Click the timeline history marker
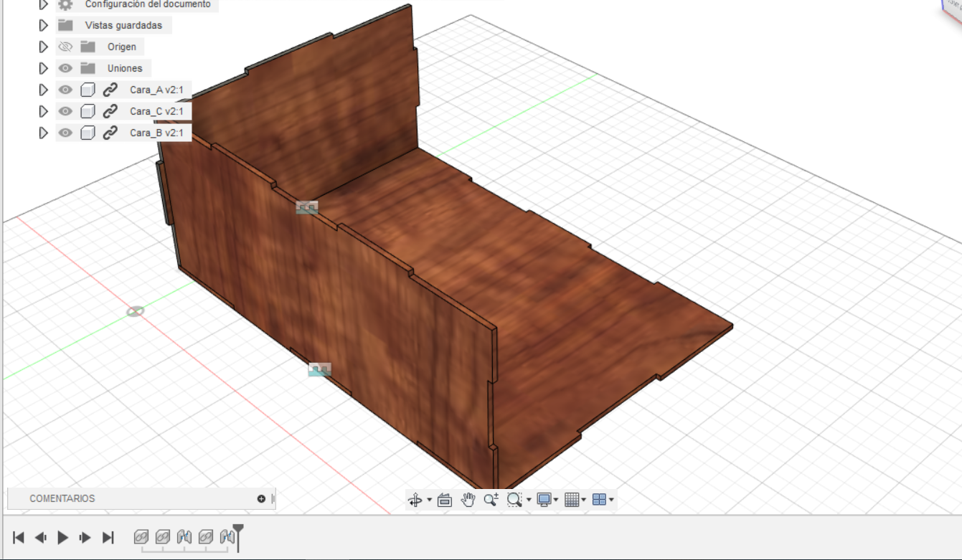This screenshot has height=560, width=962. [238, 536]
